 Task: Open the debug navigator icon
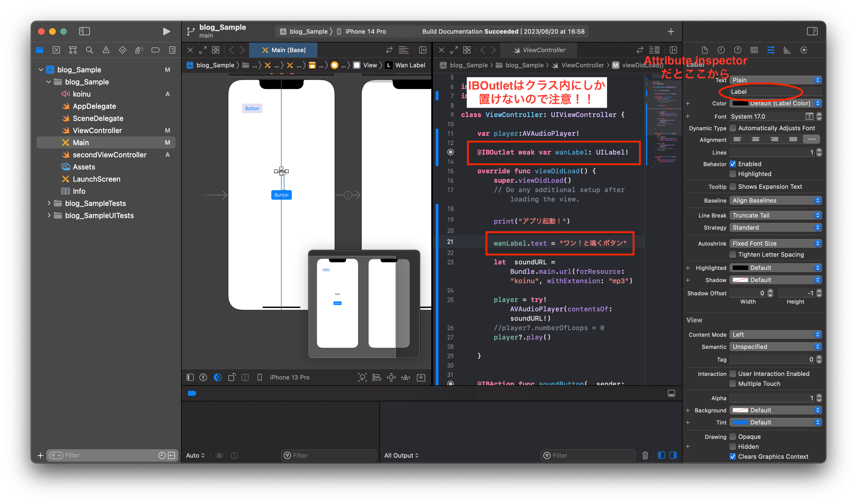tap(139, 50)
